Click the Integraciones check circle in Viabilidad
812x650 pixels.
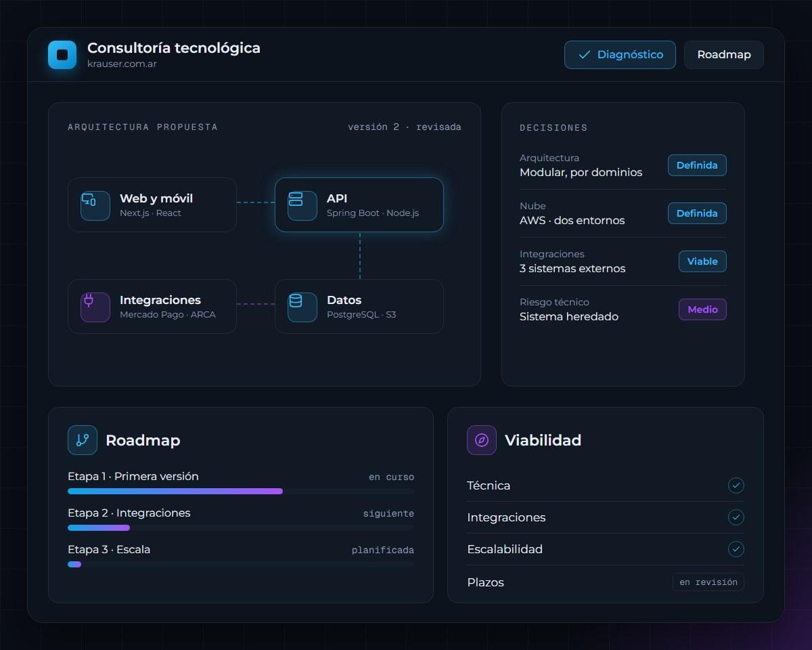[x=736, y=517]
